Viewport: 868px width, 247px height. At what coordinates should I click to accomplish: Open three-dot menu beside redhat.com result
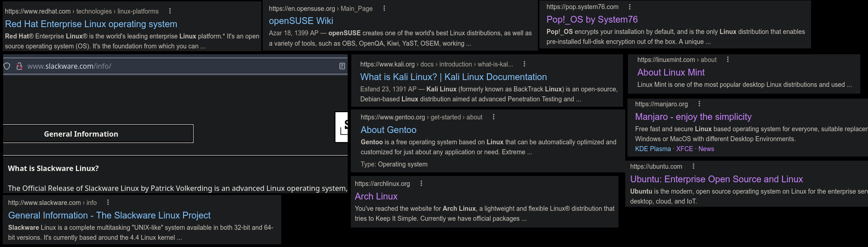(x=170, y=11)
